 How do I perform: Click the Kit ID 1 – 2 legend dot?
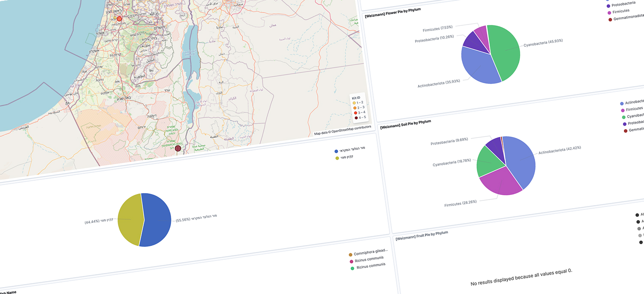click(354, 103)
